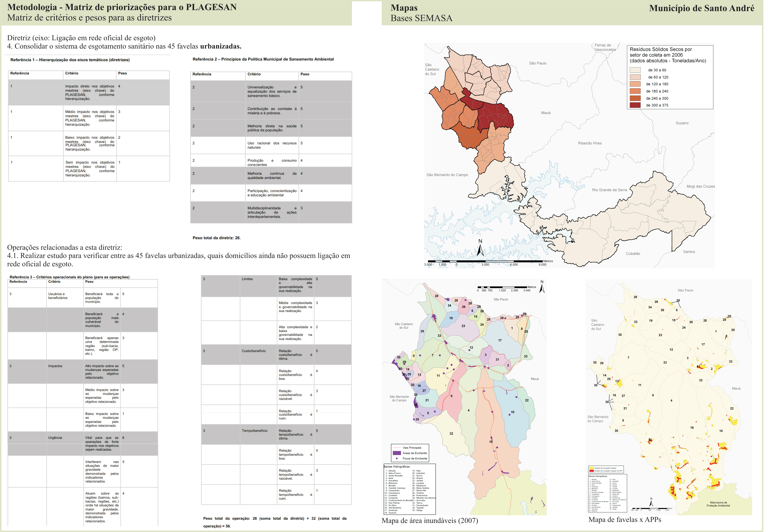This screenshot has height=532, width=769.
Task: Click the 'Impactos' criterion cell
Action: click(x=65, y=372)
